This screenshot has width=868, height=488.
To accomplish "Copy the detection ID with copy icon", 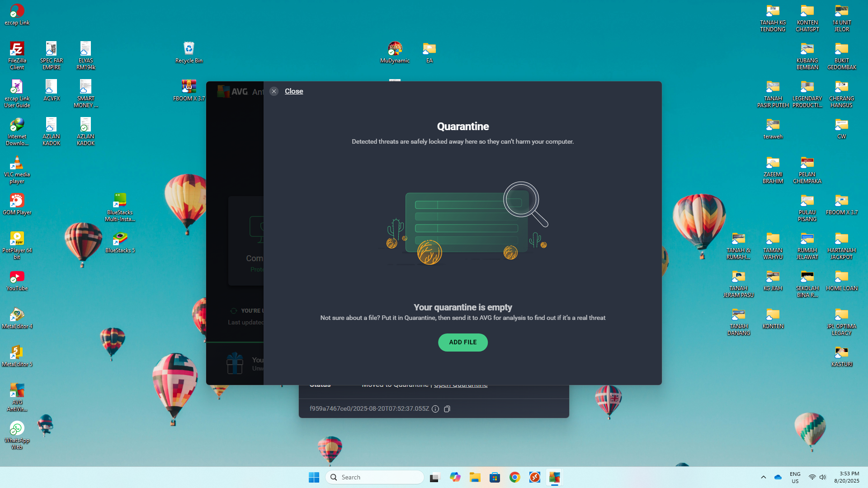I will coord(447,409).
